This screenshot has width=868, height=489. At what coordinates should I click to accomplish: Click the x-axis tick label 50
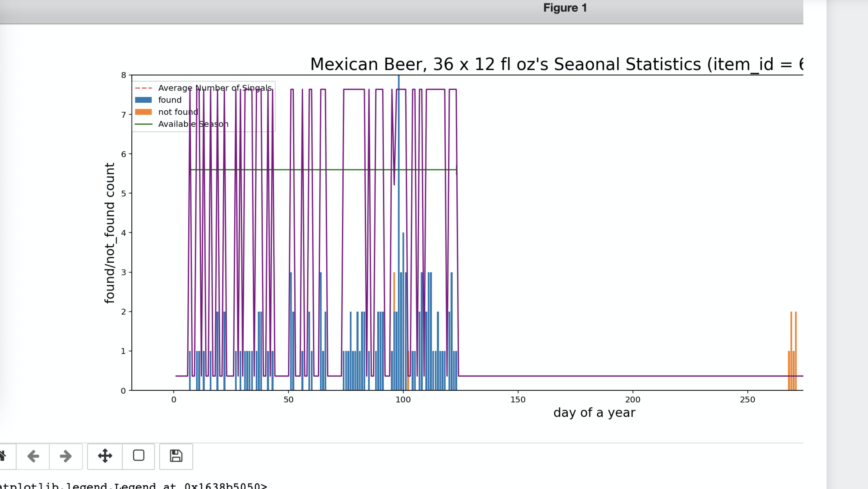pyautogui.click(x=289, y=400)
